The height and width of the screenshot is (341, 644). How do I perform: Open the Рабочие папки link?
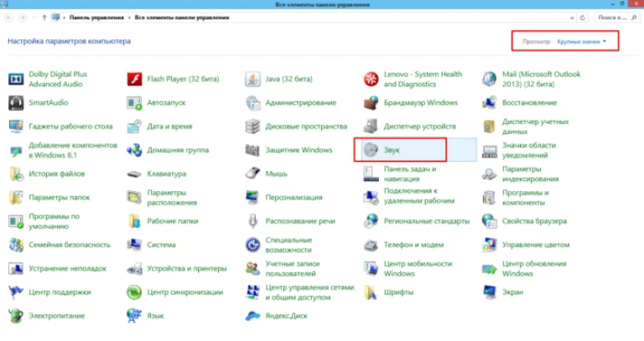tap(173, 221)
